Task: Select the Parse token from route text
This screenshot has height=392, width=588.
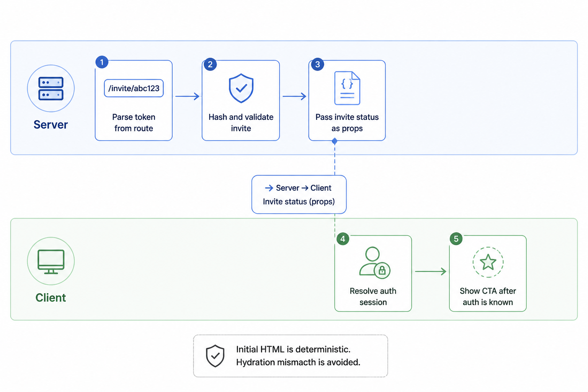Action: [x=134, y=122]
